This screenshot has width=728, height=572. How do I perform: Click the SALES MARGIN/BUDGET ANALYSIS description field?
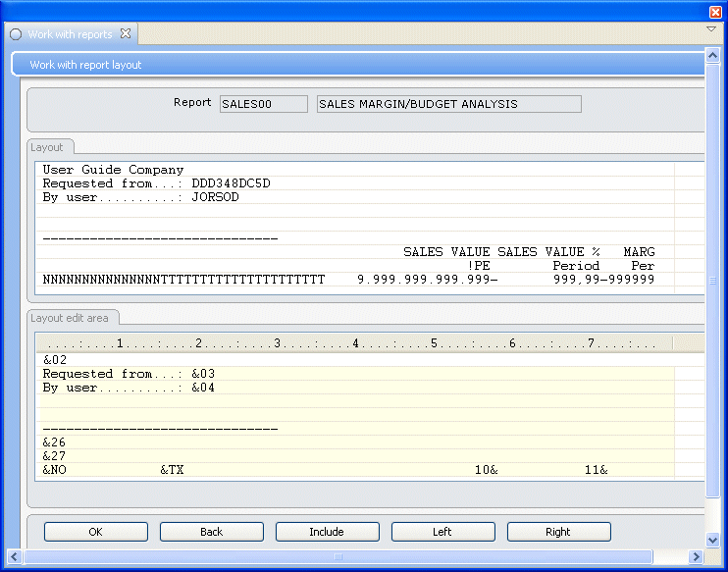tap(448, 104)
